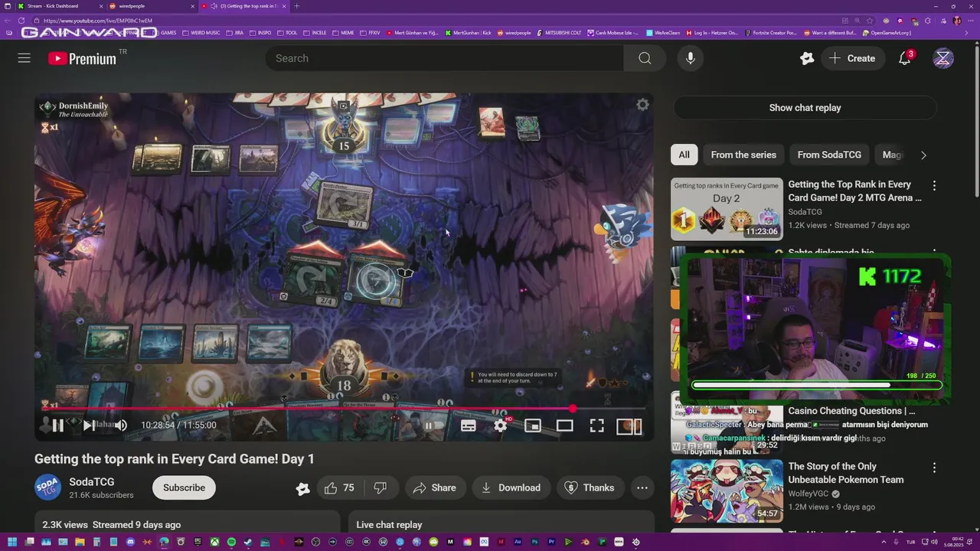The height and width of the screenshot is (551, 980).
Task: Skip to the next video
Action: click(x=89, y=425)
